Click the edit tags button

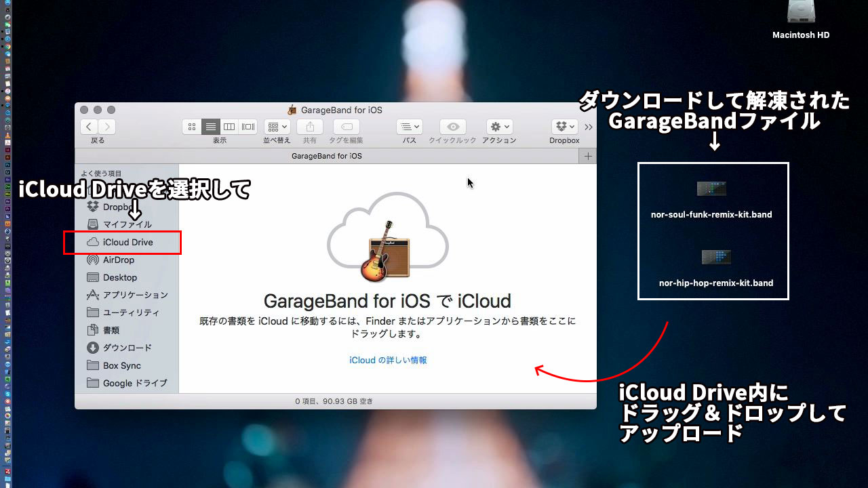tap(347, 127)
